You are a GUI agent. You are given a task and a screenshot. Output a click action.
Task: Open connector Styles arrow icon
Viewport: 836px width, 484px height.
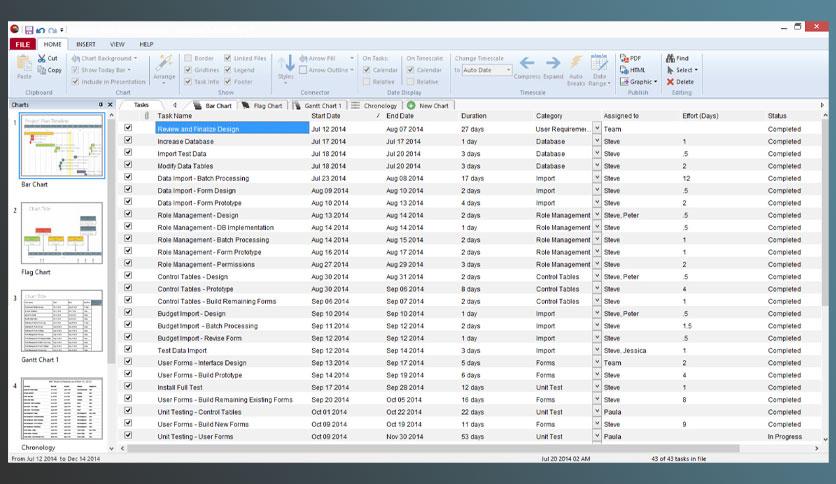(x=286, y=63)
